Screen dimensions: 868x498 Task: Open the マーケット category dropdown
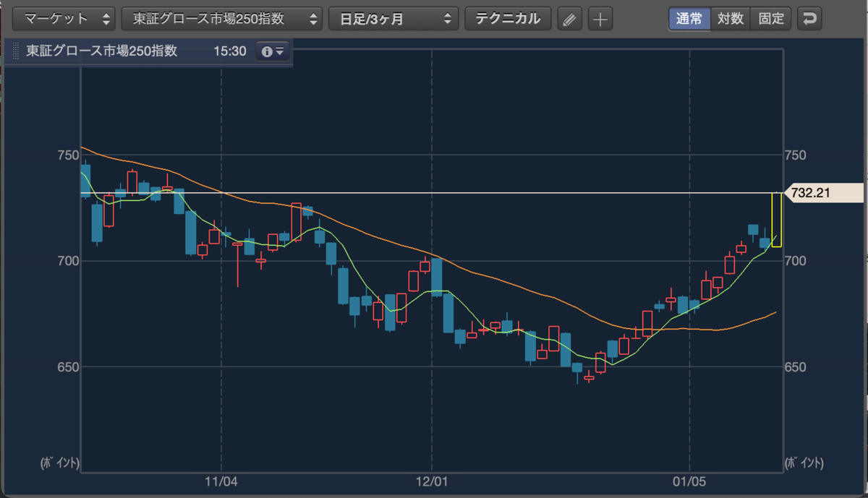[64, 19]
